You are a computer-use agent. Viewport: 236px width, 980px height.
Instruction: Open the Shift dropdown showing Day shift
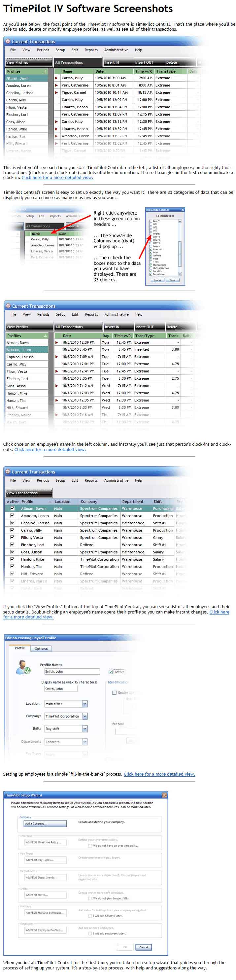(85, 729)
